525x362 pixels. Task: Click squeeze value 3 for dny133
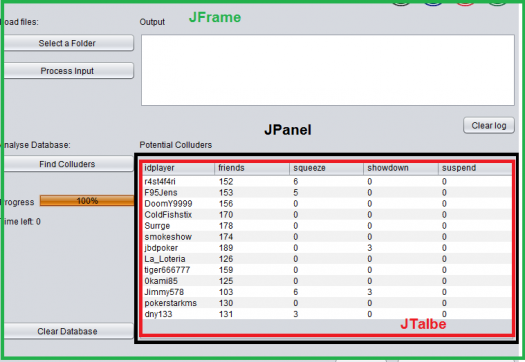tap(296, 314)
